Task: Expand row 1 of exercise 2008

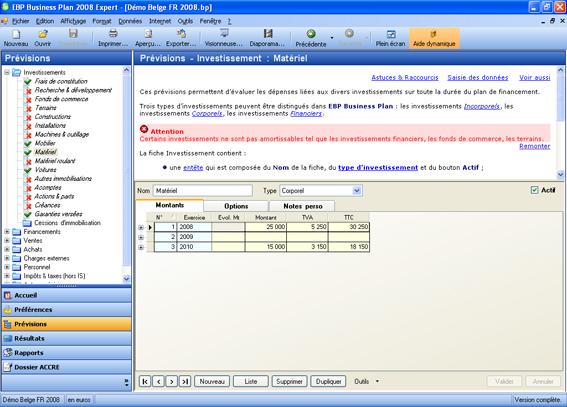Action: [141, 227]
